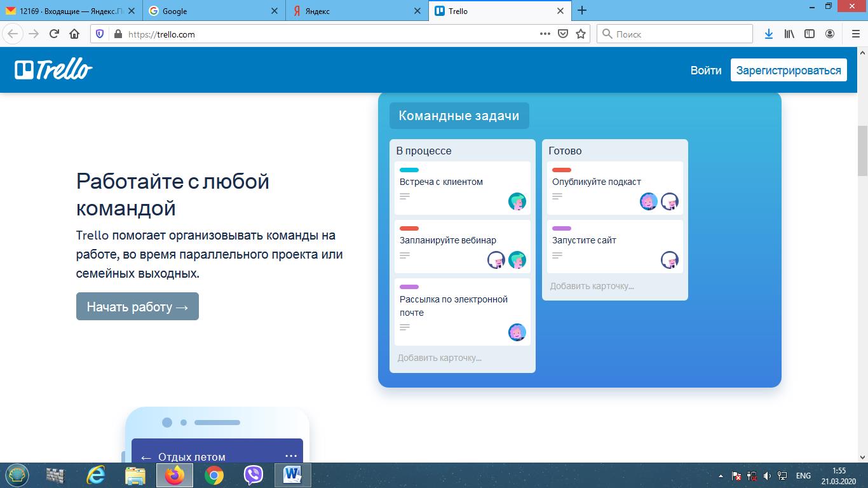Click avatar on Рассылка по электронной почте card
The image size is (868, 488).
pyautogui.click(x=517, y=332)
